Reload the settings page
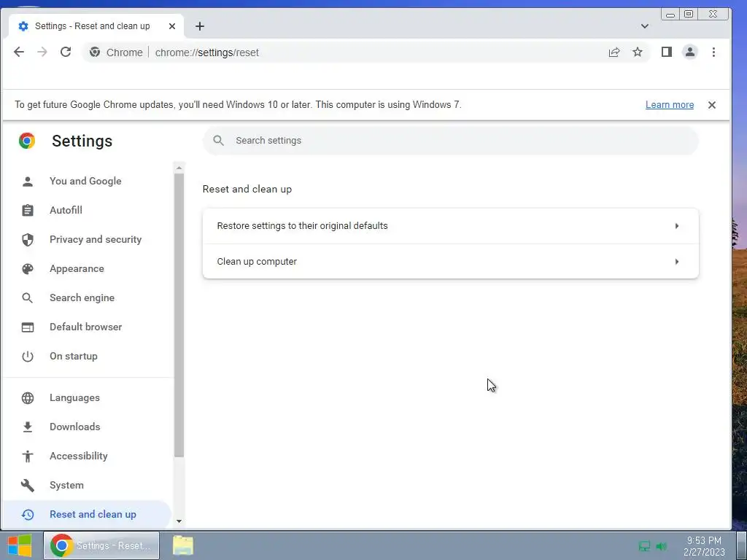This screenshot has width=747, height=560. [x=66, y=52]
